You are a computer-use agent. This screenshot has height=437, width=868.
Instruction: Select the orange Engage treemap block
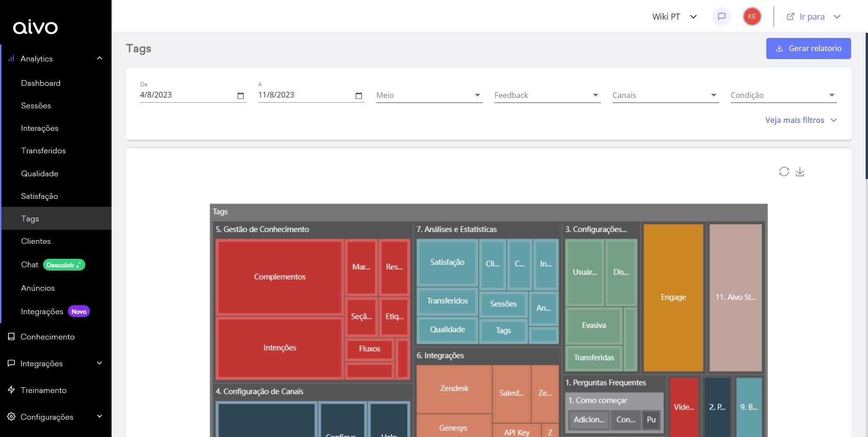[673, 297]
